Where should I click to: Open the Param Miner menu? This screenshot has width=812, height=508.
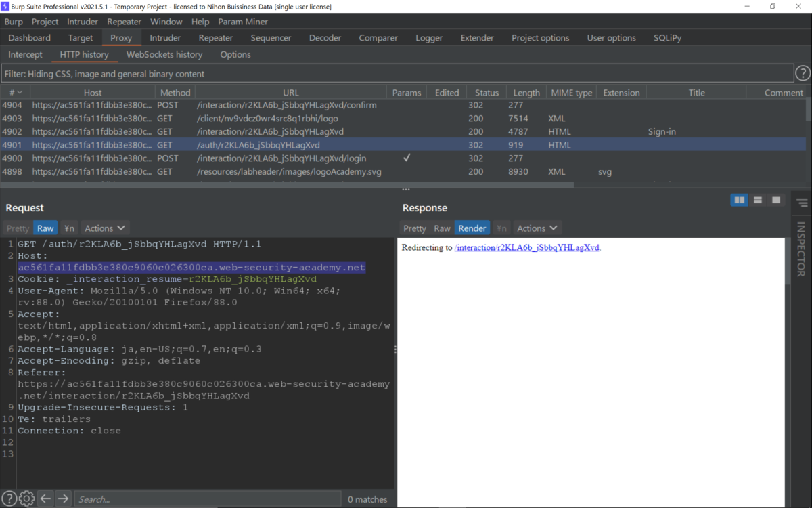click(x=243, y=22)
